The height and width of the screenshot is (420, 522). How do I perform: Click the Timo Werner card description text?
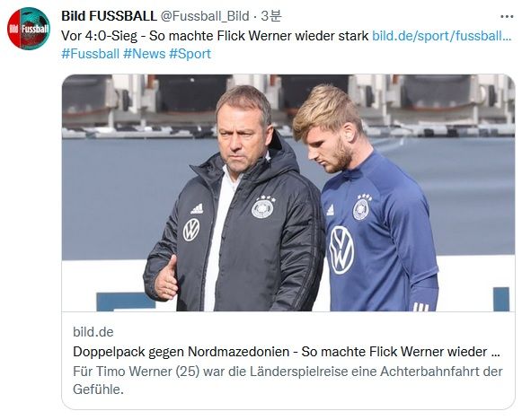tap(288, 381)
